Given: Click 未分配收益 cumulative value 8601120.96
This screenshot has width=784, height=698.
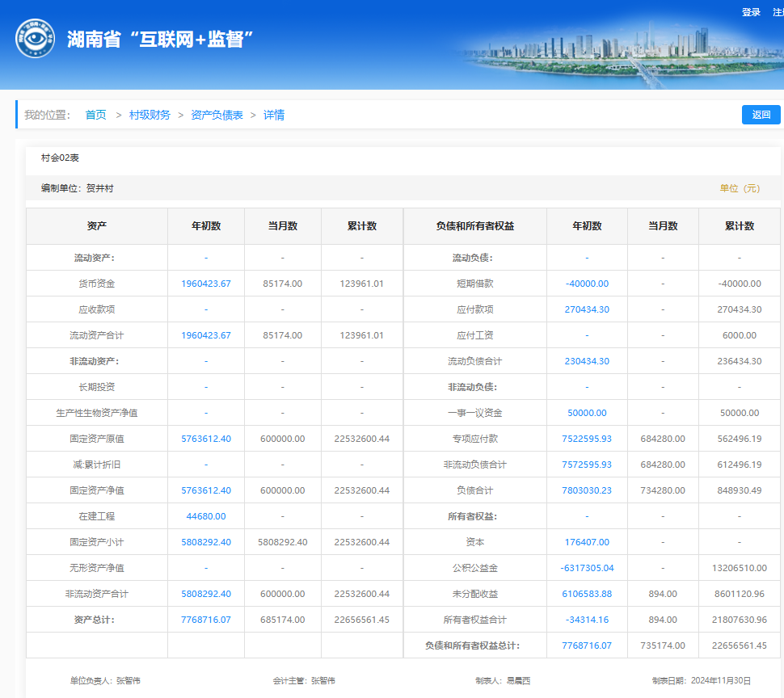Looking at the screenshot, I should (x=740, y=594).
